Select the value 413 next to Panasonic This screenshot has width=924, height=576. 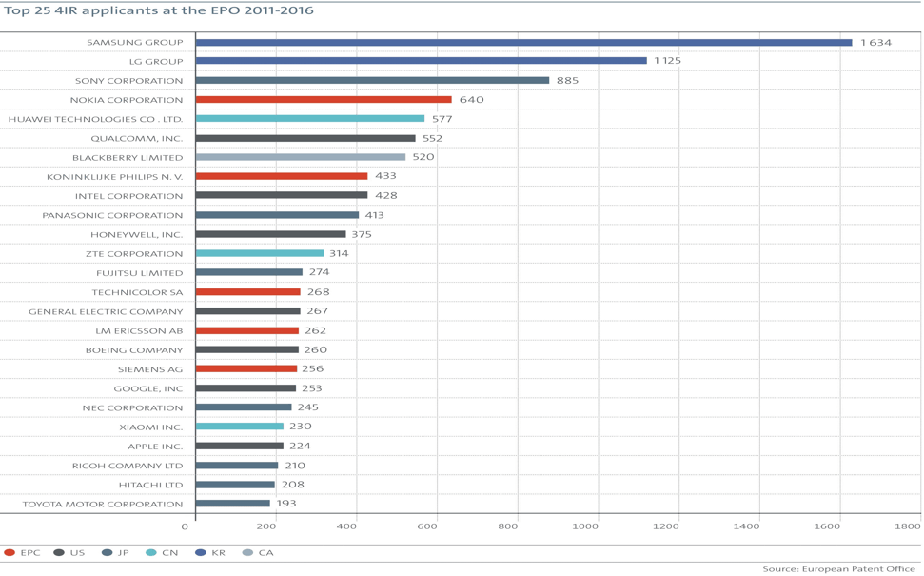374,216
